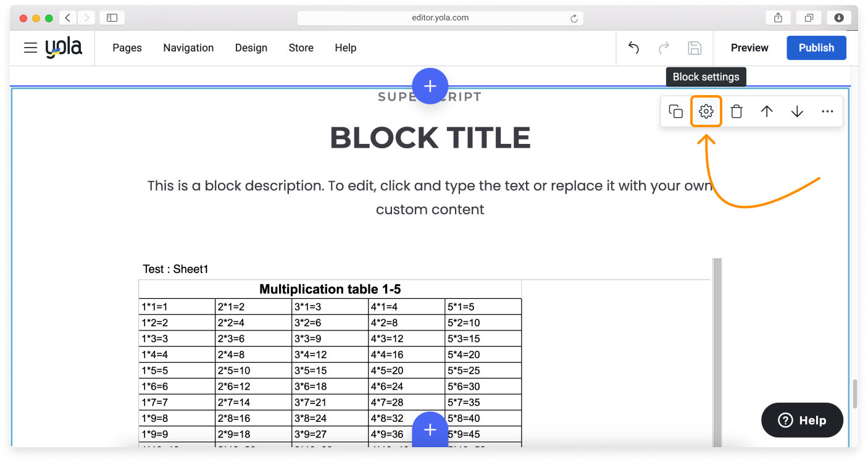Redo the last undone change
Viewport: 868px width, 462px height.
pos(664,48)
